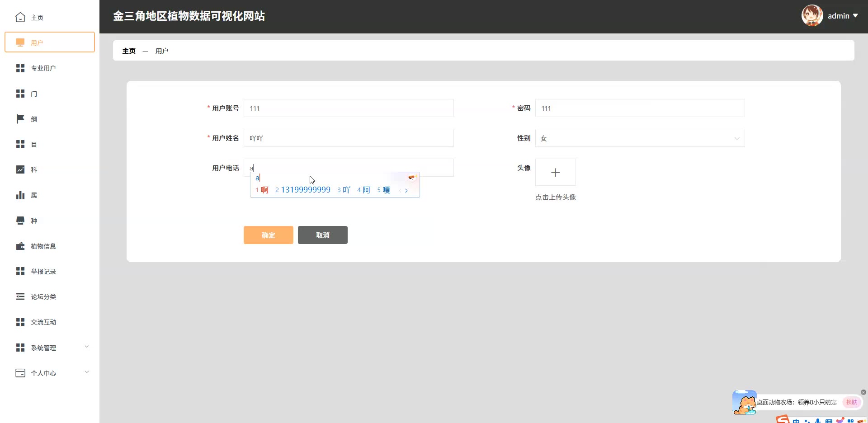868x423 pixels.
Task: Click the 交流互动 grid icon
Action: [x=20, y=322]
